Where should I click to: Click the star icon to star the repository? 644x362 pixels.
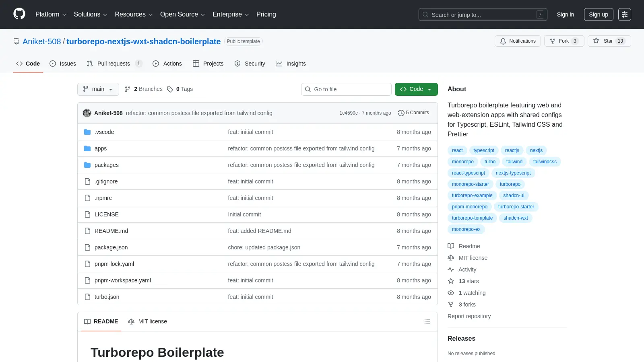[x=596, y=41]
